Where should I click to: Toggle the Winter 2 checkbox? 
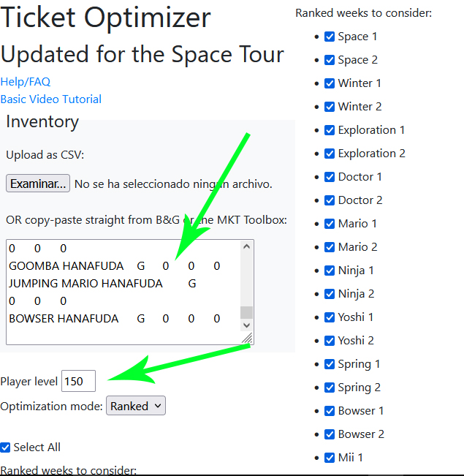pyautogui.click(x=330, y=107)
